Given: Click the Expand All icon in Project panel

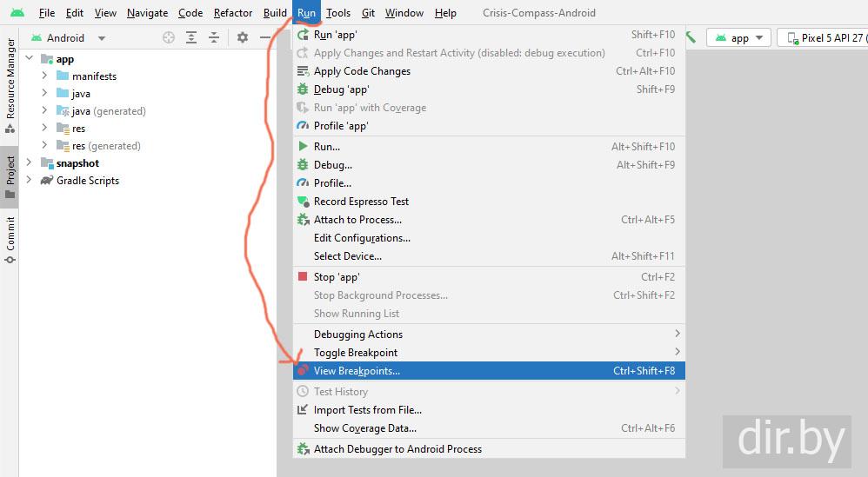Looking at the screenshot, I should (191, 37).
